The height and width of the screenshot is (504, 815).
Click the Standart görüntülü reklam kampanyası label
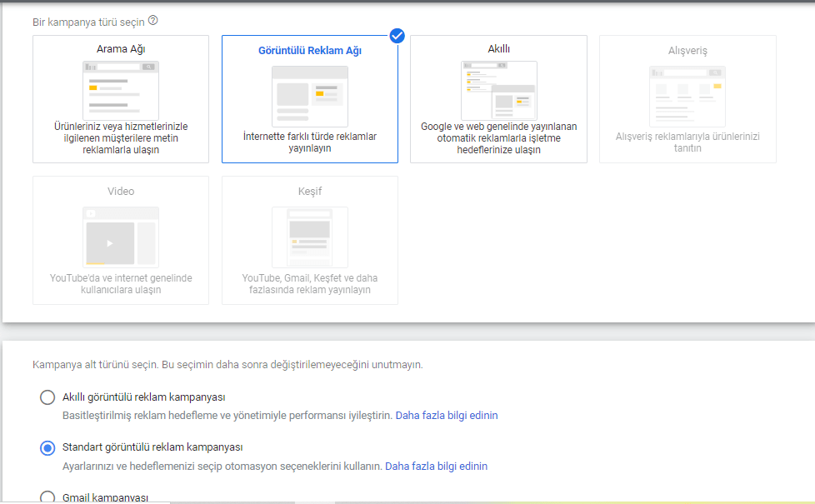[x=152, y=447]
